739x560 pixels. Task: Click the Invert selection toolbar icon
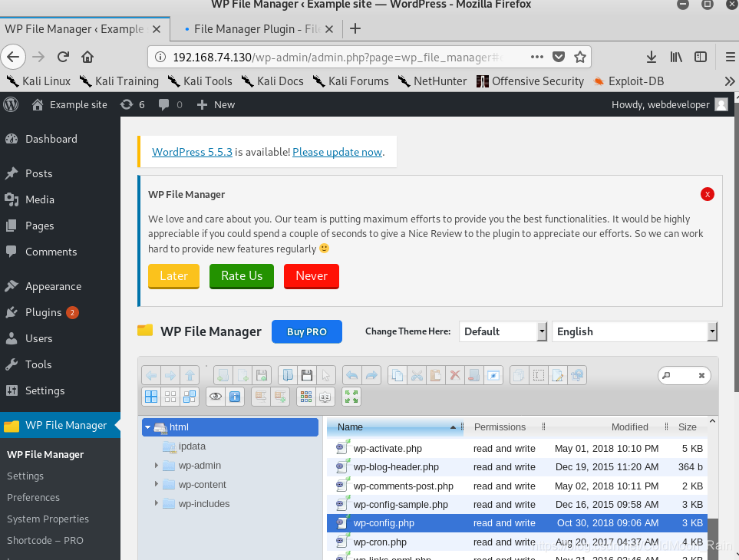click(x=190, y=397)
